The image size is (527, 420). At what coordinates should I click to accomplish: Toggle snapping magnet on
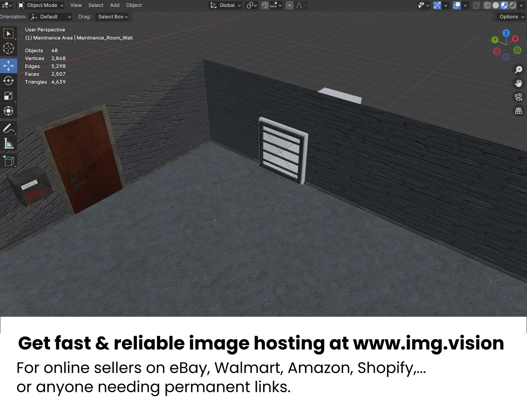click(265, 5)
